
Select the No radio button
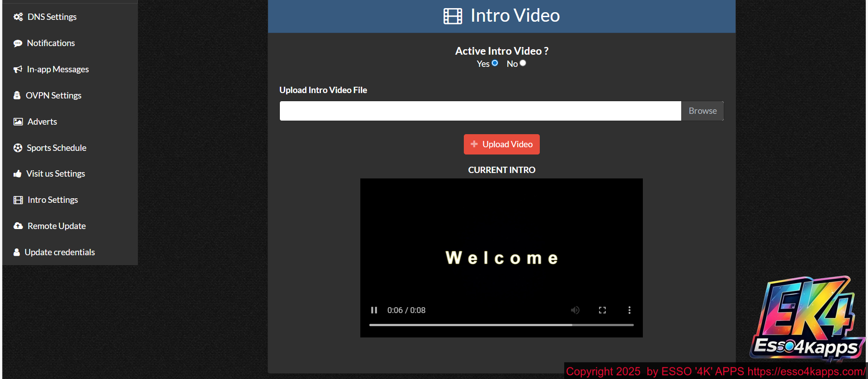(x=523, y=63)
